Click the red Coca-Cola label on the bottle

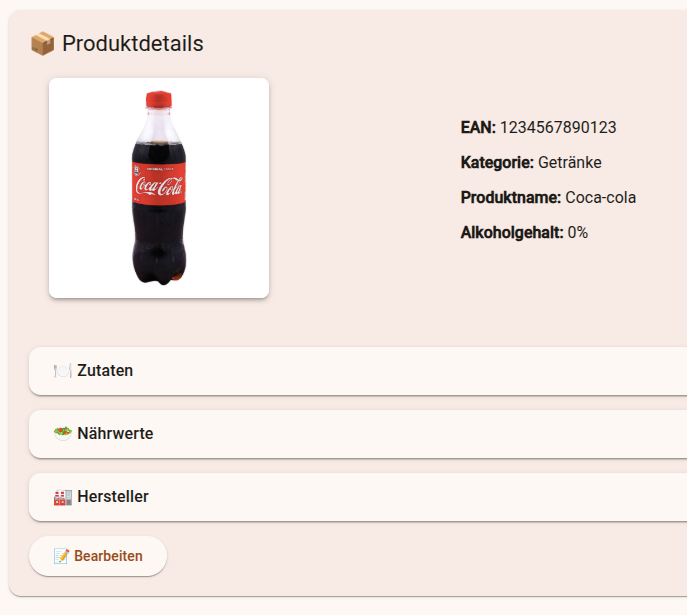(x=158, y=186)
